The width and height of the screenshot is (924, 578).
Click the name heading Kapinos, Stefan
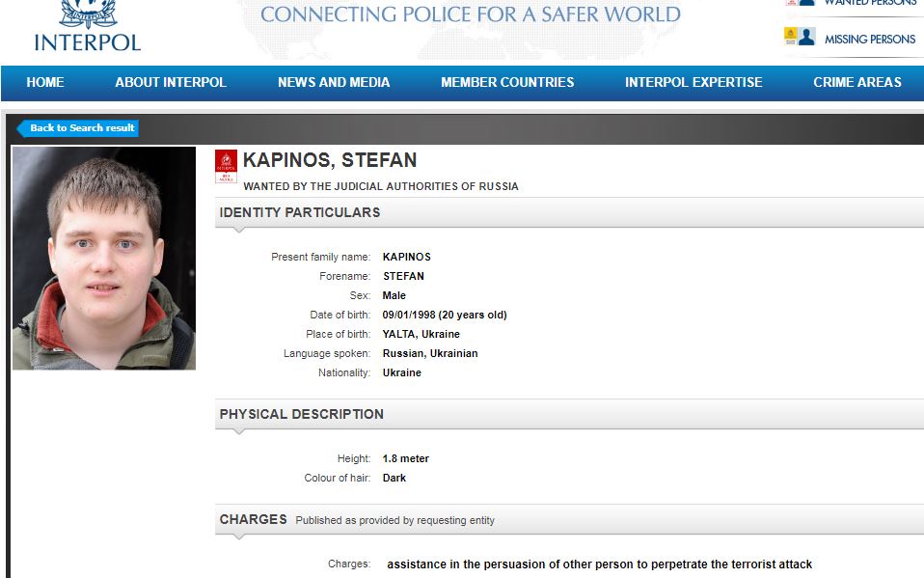click(x=330, y=161)
